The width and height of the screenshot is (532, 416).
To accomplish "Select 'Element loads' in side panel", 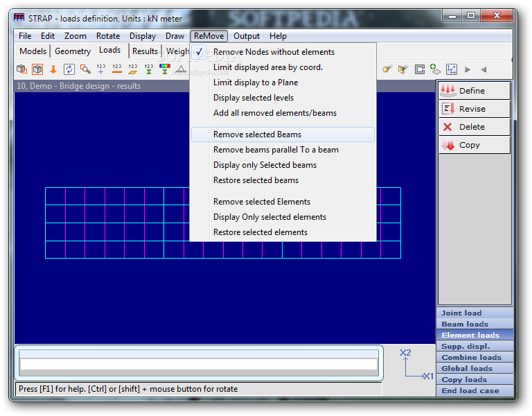I will click(x=475, y=335).
